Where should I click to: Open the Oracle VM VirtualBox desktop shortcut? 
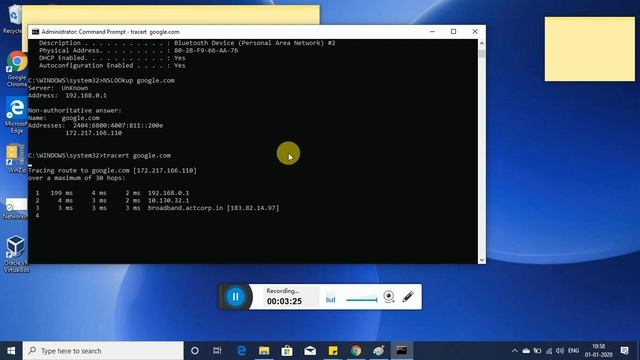tap(16, 253)
